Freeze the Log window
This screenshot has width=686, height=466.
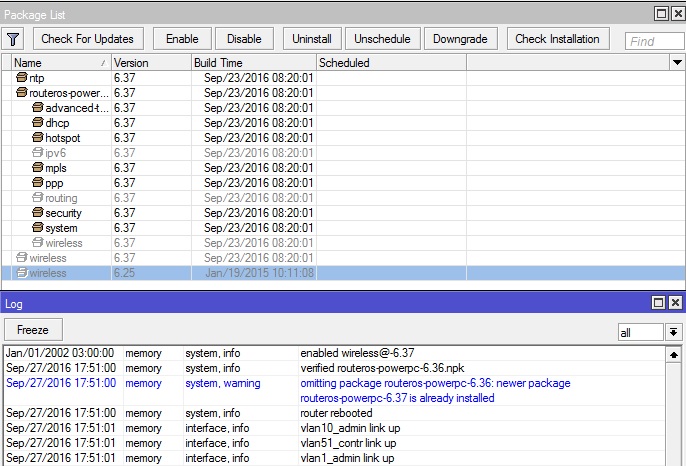33,329
